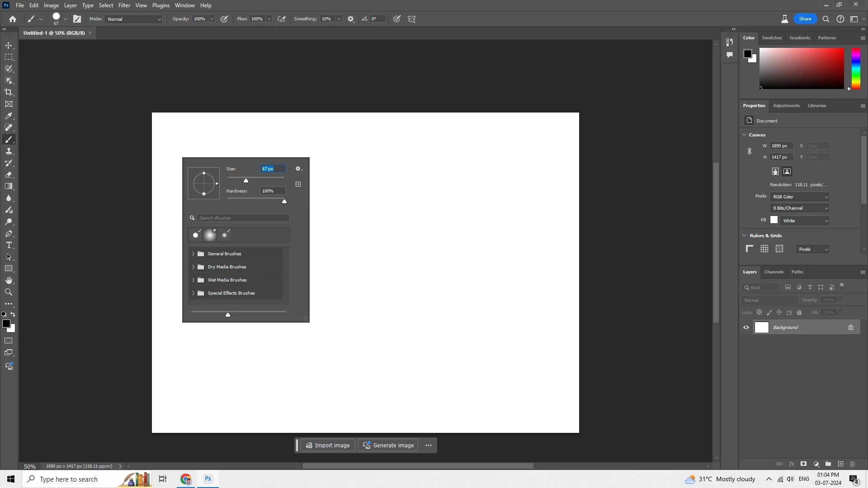Image resolution: width=868 pixels, height=488 pixels.
Task: Switch to the Channels tab
Action: click(774, 272)
